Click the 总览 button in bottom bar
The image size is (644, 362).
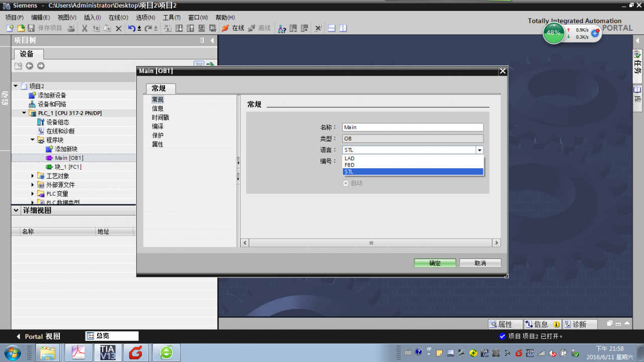112,336
